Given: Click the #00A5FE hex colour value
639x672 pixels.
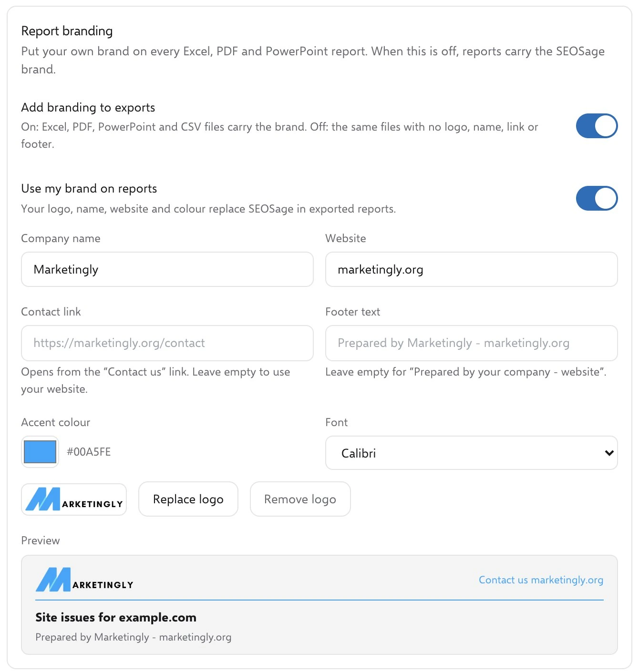Looking at the screenshot, I should (x=89, y=452).
